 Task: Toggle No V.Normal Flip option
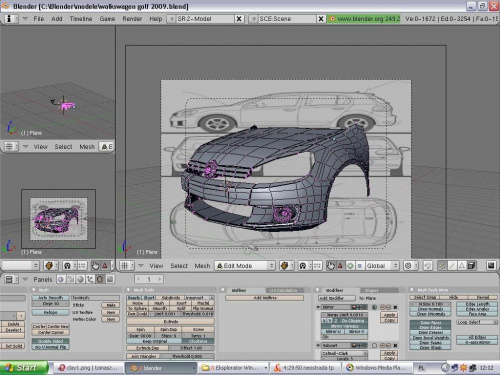[x=51, y=347]
